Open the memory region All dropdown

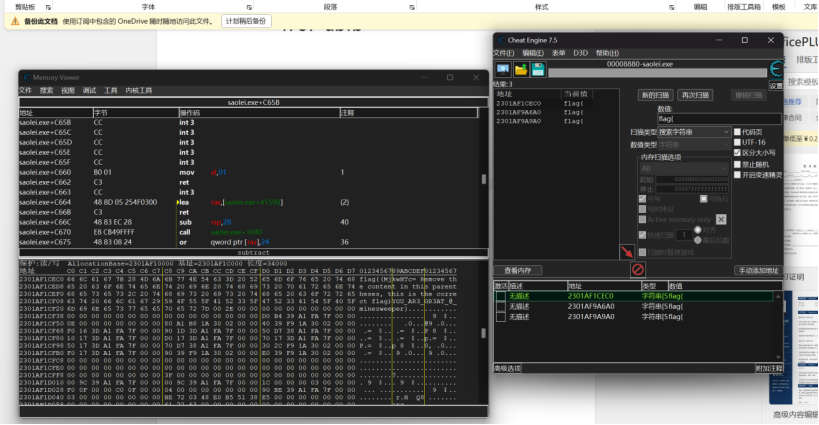(x=684, y=168)
